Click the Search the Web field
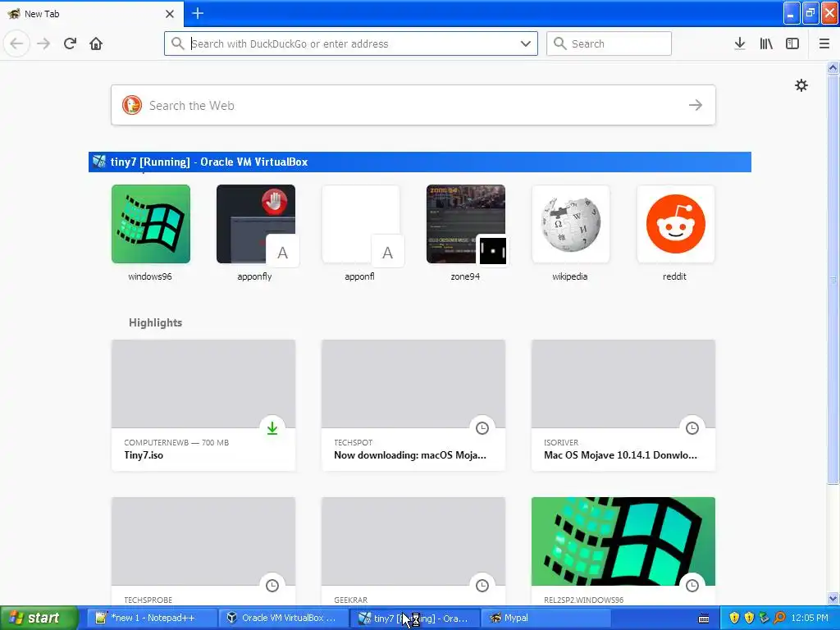 [413, 105]
